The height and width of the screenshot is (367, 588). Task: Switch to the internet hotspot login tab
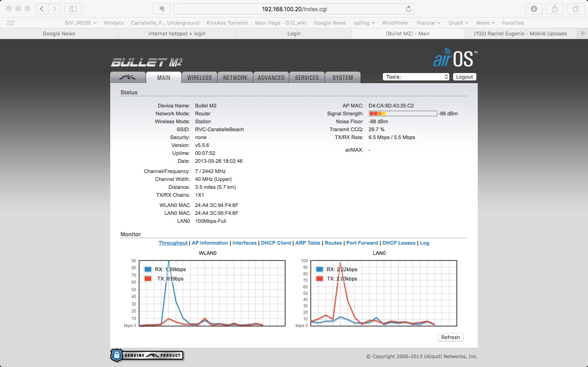[177, 33]
